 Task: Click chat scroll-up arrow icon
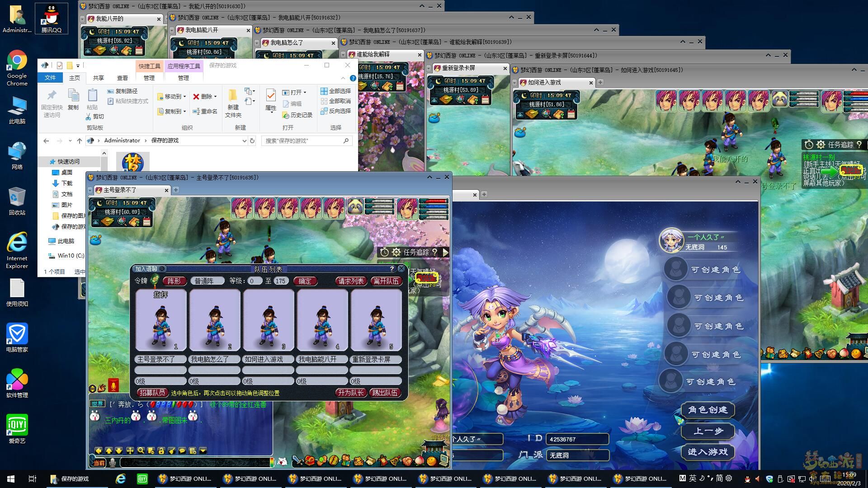coord(109,450)
